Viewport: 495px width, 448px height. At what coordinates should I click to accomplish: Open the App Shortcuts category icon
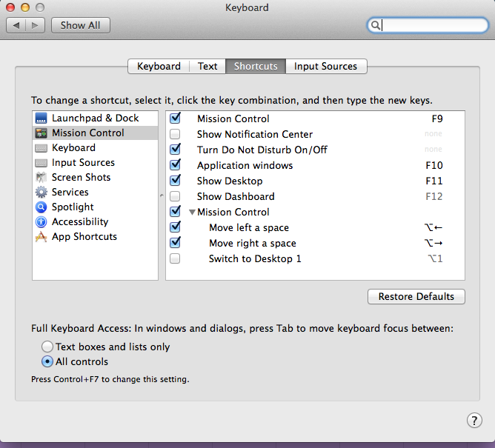(41, 237)
